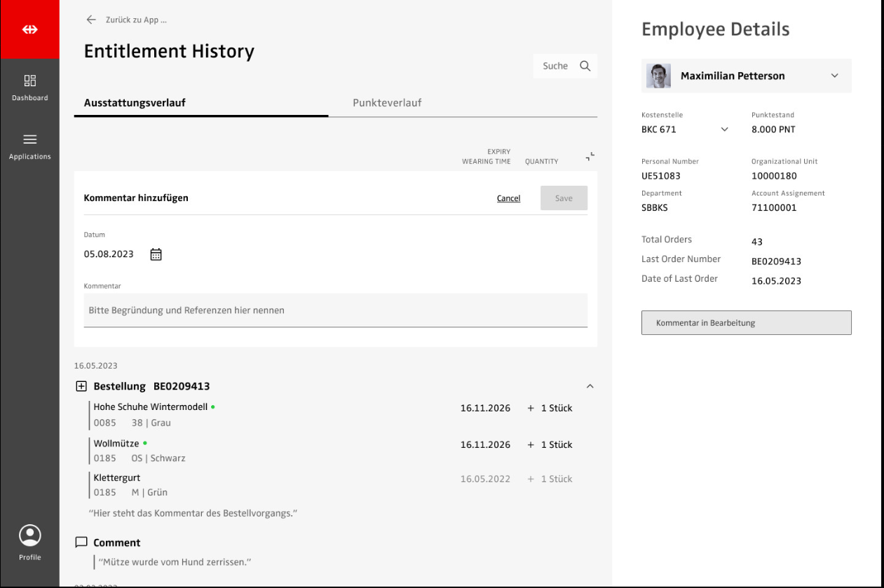The width and height of the screenshot is (884, 588).
Task: Open the calendar date picker icon
Action: point(156,254)
